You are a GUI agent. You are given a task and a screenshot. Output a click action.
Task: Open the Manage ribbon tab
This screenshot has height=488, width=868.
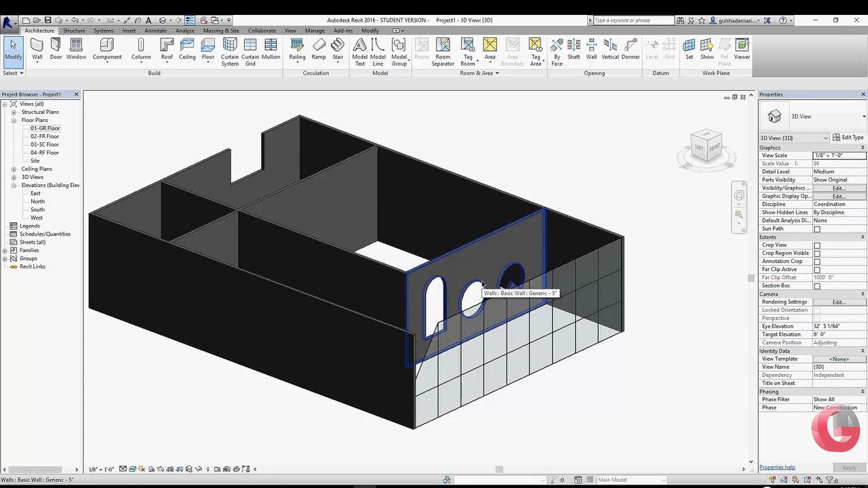pos(315,30)
